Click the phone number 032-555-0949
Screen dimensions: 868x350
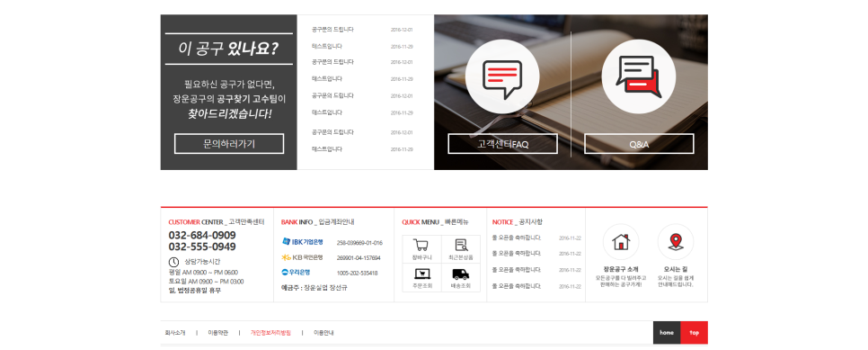pos(202,247)
